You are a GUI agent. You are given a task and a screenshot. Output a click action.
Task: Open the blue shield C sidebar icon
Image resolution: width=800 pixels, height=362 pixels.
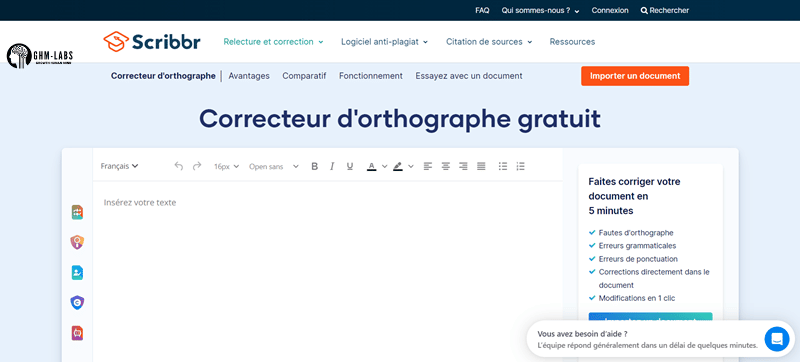click(77, 303)
